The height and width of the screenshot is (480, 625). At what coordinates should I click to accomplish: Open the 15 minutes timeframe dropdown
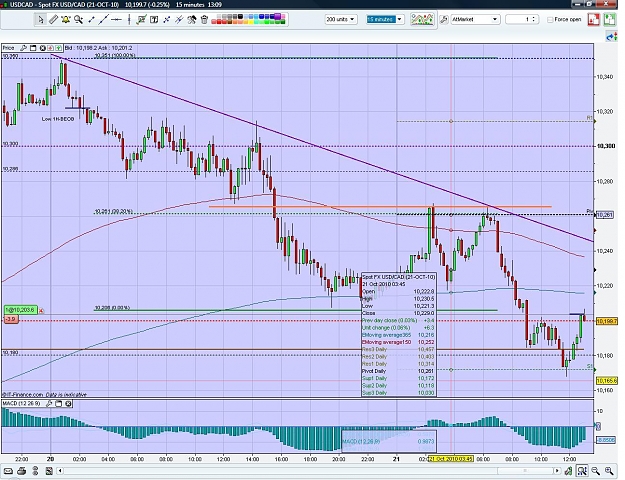pyautogui.click(x=385, y=19)
